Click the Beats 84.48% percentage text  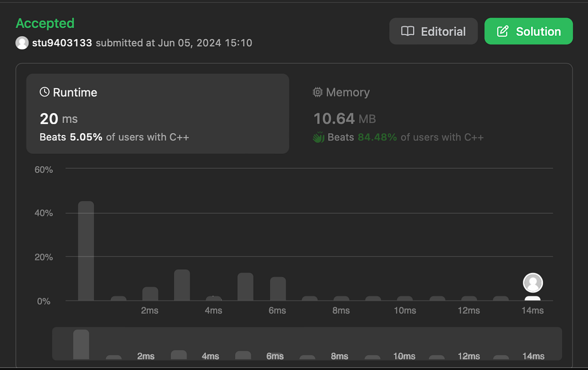(377, 138)
